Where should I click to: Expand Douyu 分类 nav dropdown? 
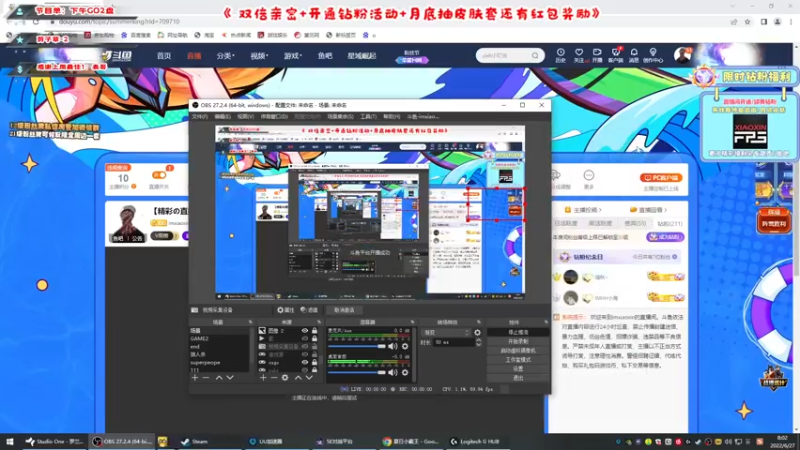[225, 56]
